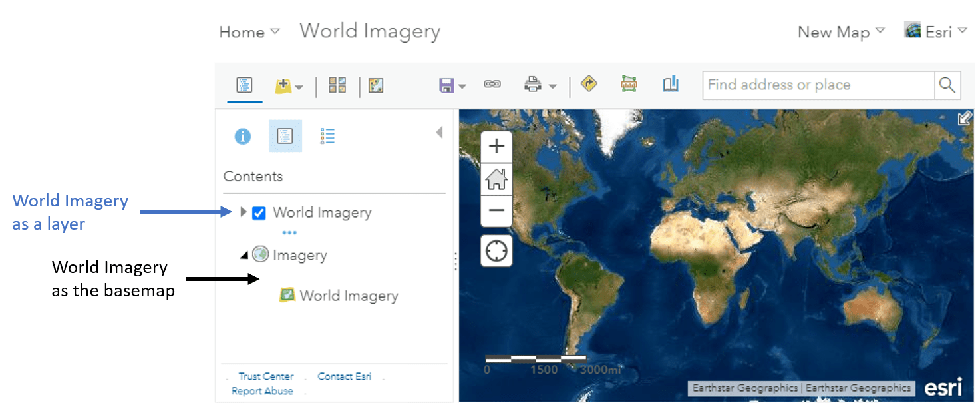This screenshot has width=980, height=407.
Task: Show the About map info tab
Action: coord(243,137)
